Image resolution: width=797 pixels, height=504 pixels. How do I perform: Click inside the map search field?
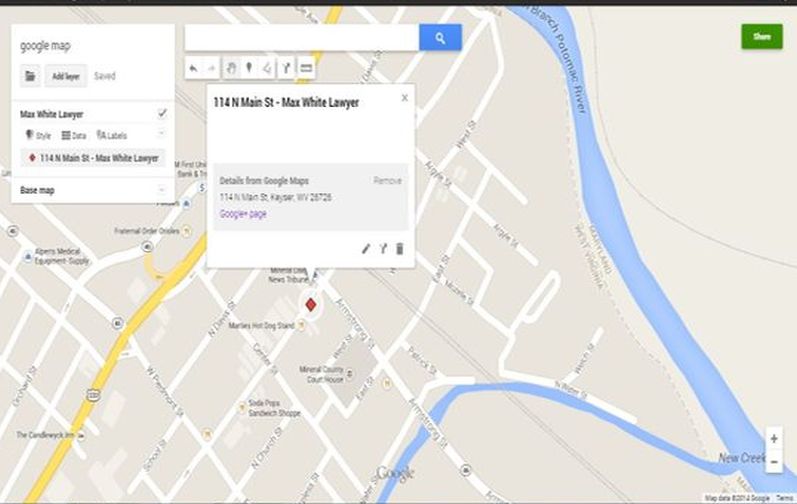point(301,38)
